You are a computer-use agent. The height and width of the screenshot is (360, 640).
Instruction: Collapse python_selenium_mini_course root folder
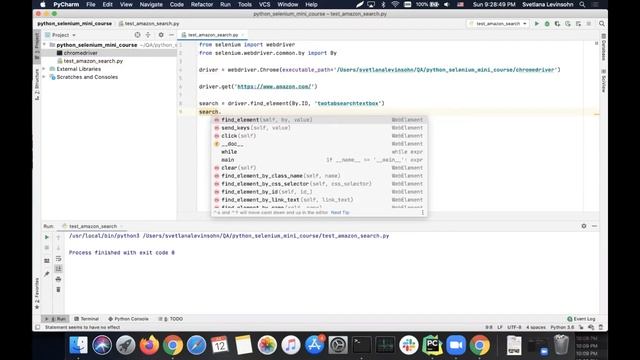point(44,45)
